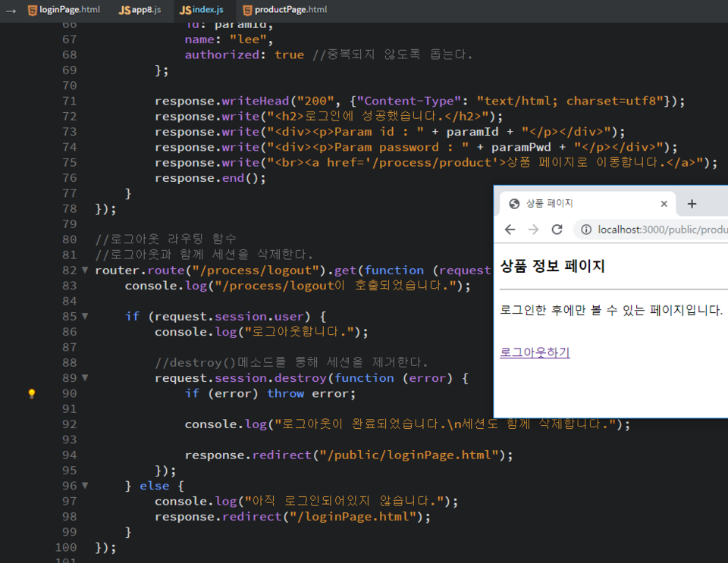The height and width of the screenshot is (563, 728).
Task: Click the throw keyword on line 90
Action: tap(286, 394)
